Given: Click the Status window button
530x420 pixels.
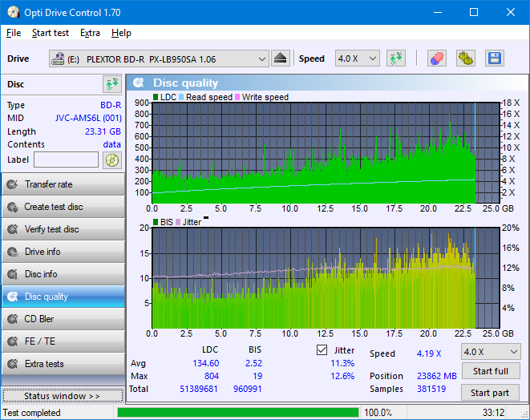Looking at the screenshot, I should coord(63,396).
